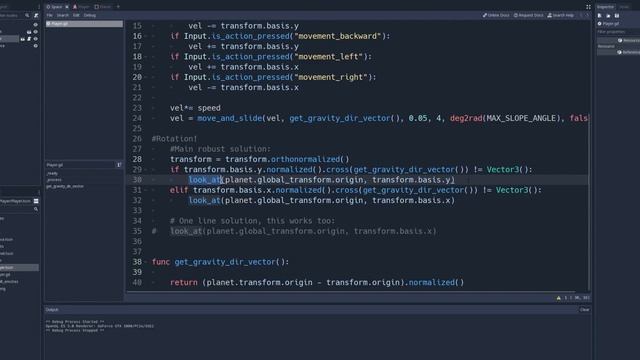Screen dimensions: 640x360
Task: Select the Inspector tab
Action: click(605, 7)
